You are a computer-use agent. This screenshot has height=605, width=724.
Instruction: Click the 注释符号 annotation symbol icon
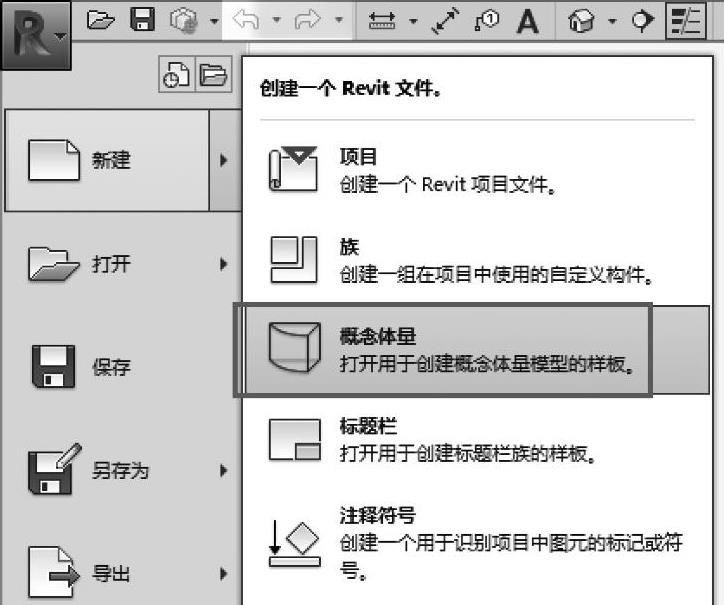[295, 544]
